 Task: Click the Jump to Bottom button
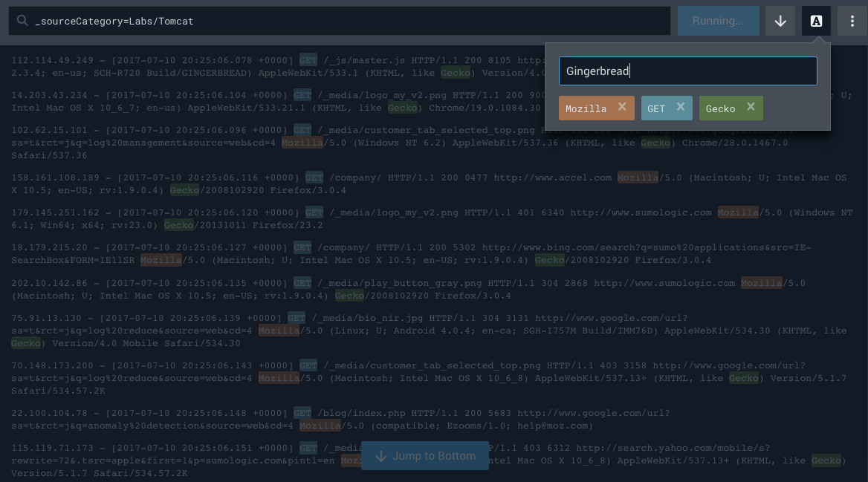pos(425,455)
